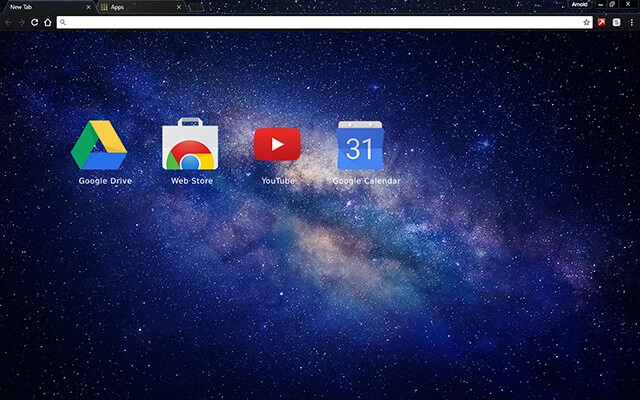Click the Apps tab grid favicon
This screenshot has height=400, width=640.
[104, 7]
